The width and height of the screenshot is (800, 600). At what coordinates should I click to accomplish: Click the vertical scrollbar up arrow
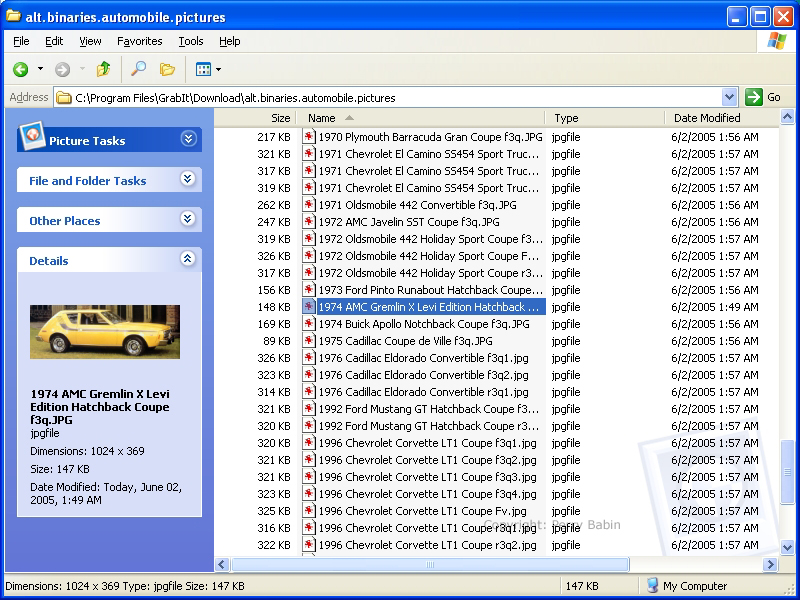pyautogui.click(x=787, y=117)
